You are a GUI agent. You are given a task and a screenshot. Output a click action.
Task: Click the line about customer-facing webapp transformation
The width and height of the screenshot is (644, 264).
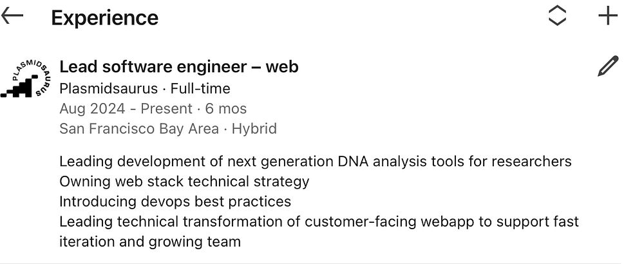319,222
